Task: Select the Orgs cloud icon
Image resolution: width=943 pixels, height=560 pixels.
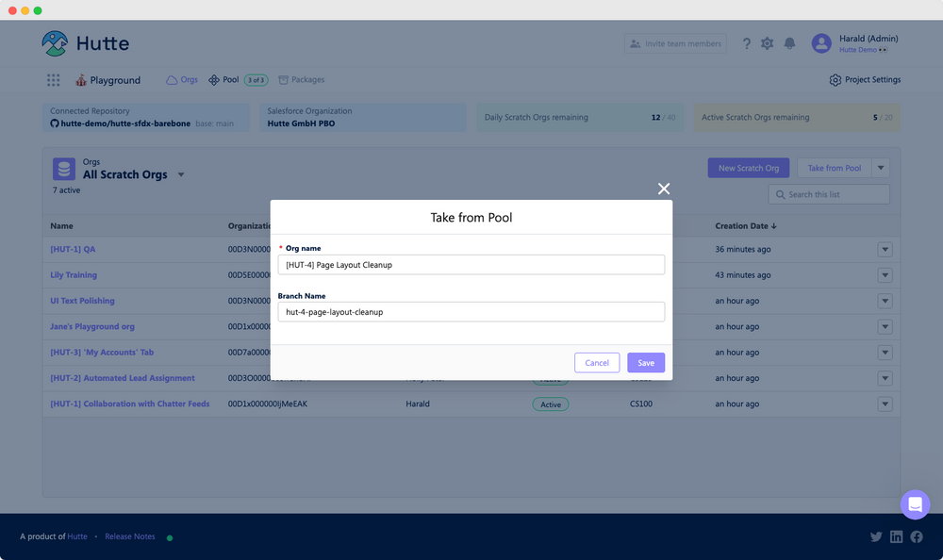Action: (167, 80)
